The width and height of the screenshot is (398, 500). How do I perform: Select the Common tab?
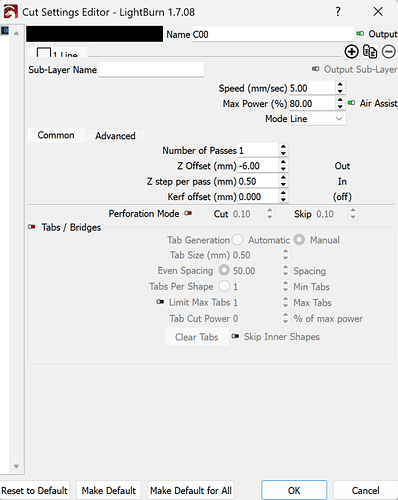click(56, 135)
